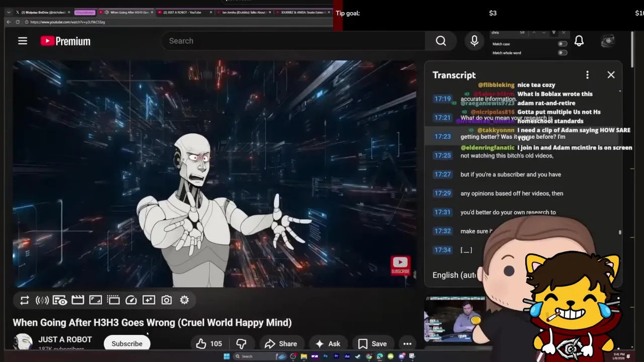Open the Windows Start menu
The height and width of the screenshot is (362, 644).
pos(226,356)
